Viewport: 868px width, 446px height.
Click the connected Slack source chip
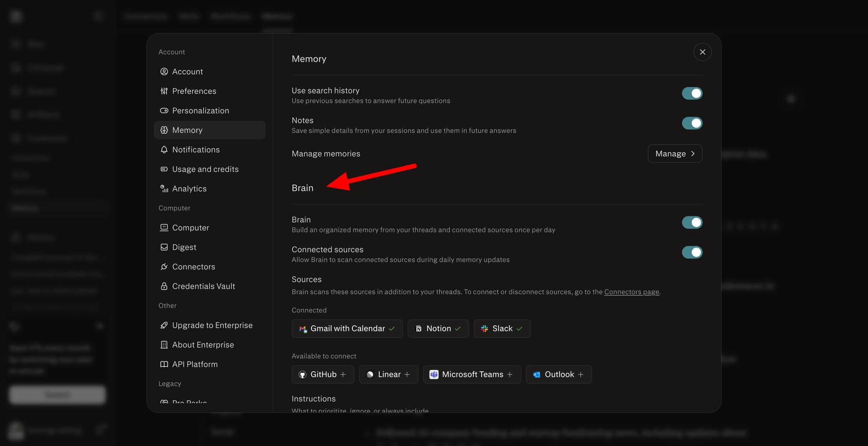click(502, 328)
